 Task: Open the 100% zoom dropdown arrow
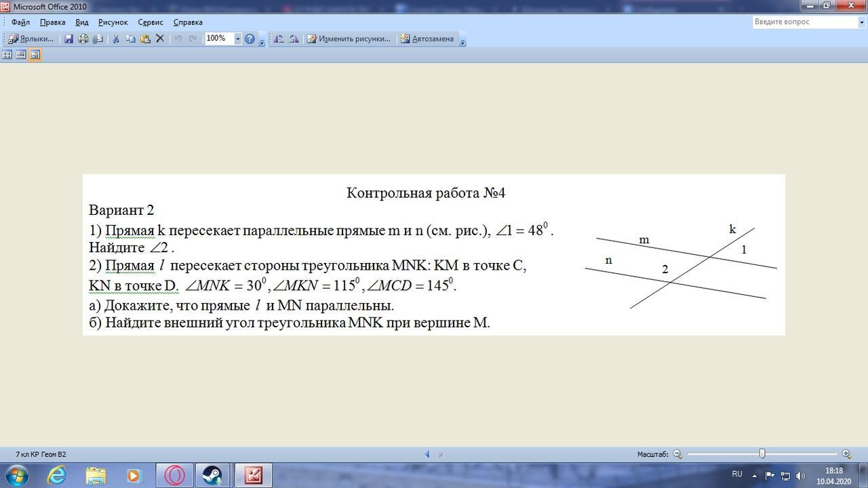point(237,39)
